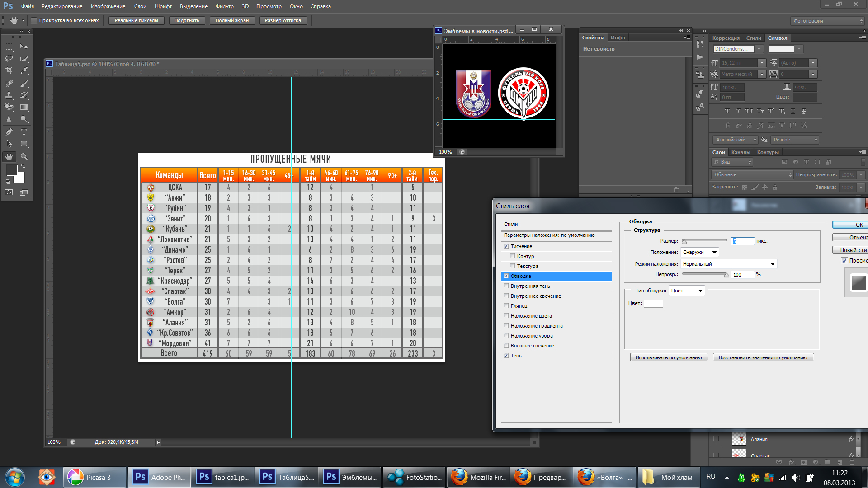This screenshot has height=488, width=868.
Task: Open the History panel icon
Action: (x=700, y=44)
